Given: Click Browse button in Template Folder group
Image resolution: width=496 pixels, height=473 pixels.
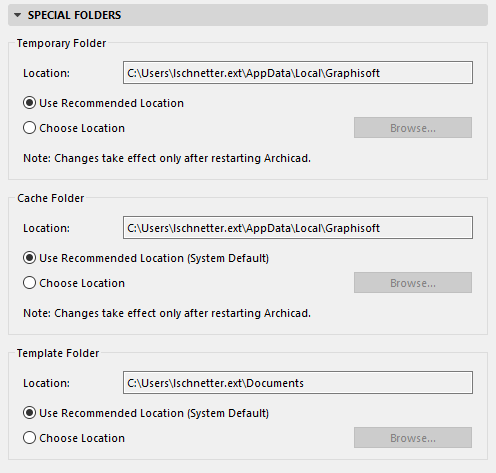Looking at the screenshot, I should point(413,438).
